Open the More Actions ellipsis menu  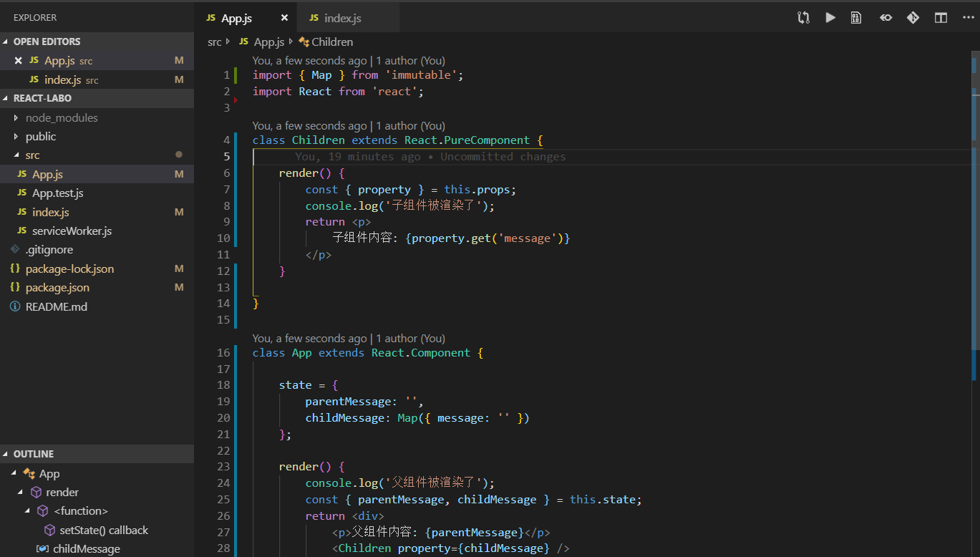click(968, 18)
